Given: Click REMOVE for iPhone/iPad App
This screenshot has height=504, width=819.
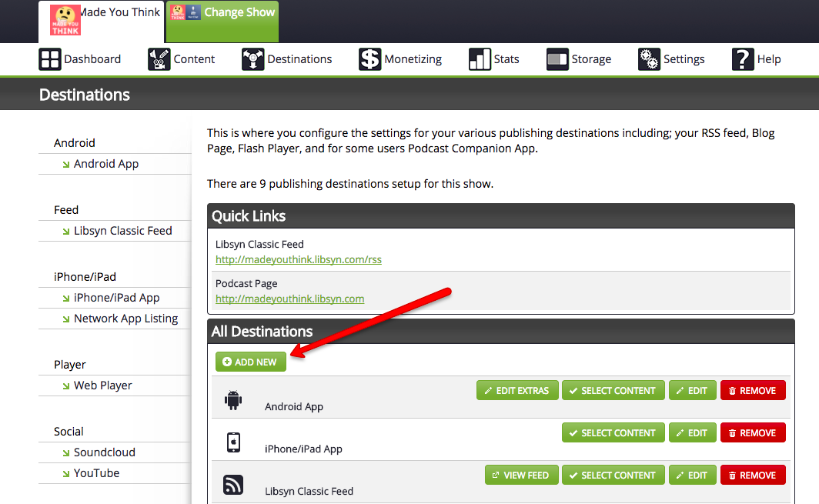Looking at the screenshot, I should pyautogui.click(x=753, y=433).
